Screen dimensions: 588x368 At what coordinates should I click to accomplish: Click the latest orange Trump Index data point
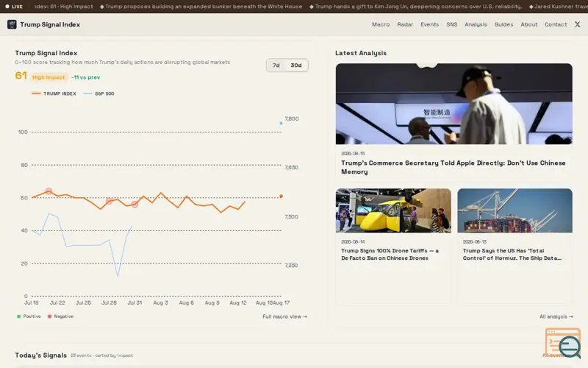click(x=282, y=196)
